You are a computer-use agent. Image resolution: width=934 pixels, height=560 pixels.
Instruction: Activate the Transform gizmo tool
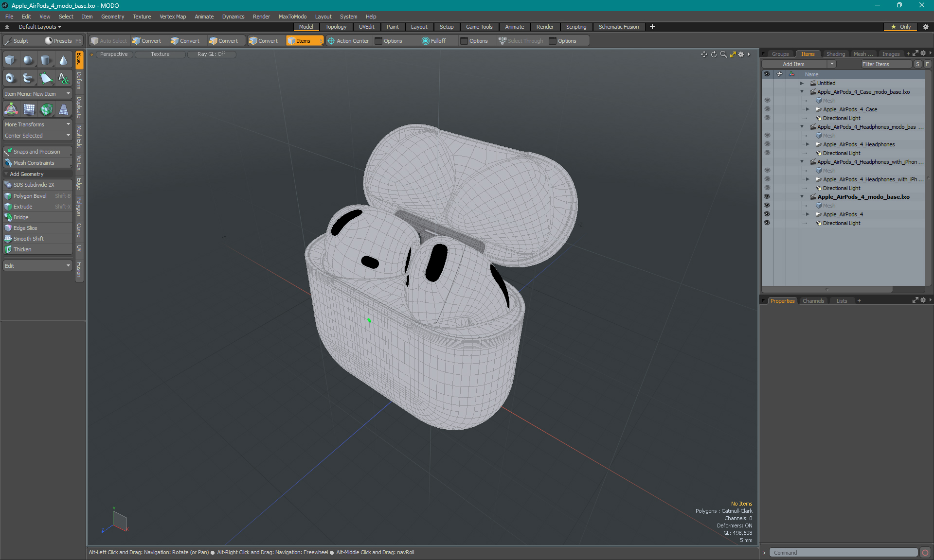tap(11, 110)
